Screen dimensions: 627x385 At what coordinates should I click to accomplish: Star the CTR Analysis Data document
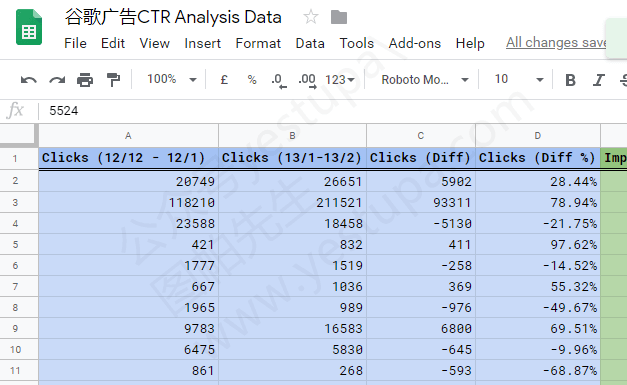pos(311,17)
